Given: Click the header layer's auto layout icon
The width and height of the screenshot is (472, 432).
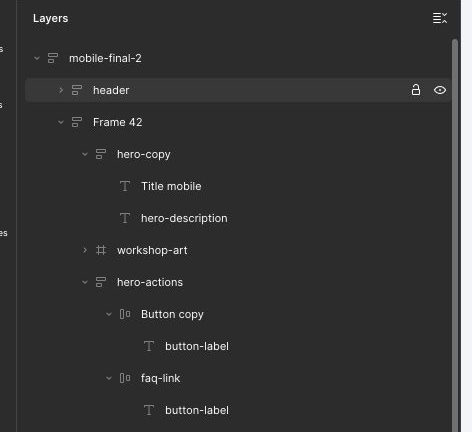Looking at the screenshot, I should [77, 90].
